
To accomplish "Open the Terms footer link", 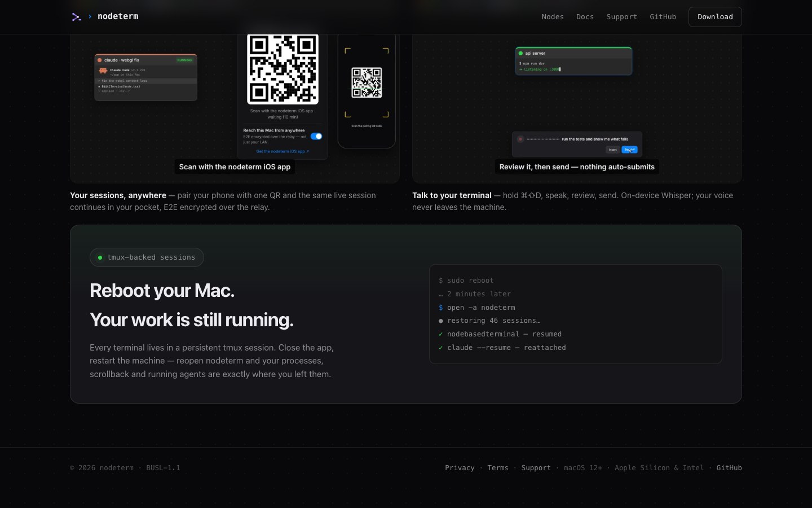I will coord(498,468).
